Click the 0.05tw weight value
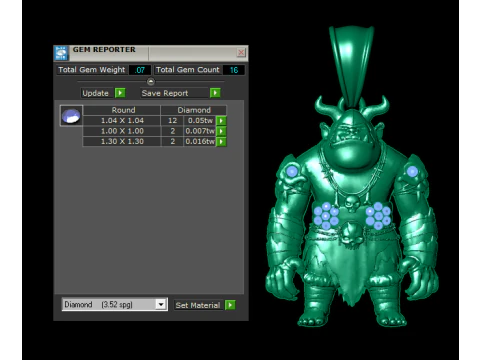 pyautogui.click(x=200, y=120)
